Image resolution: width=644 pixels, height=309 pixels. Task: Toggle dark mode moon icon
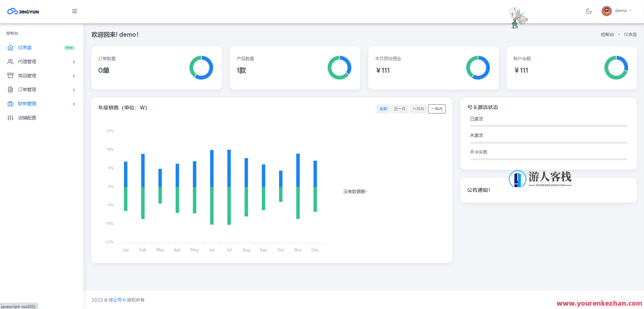click(589, 11)
